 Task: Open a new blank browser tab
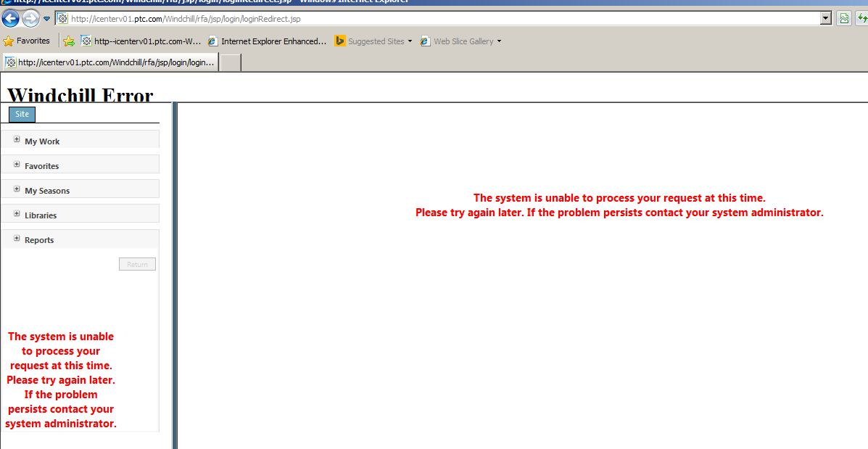click(x=231, y=62)
